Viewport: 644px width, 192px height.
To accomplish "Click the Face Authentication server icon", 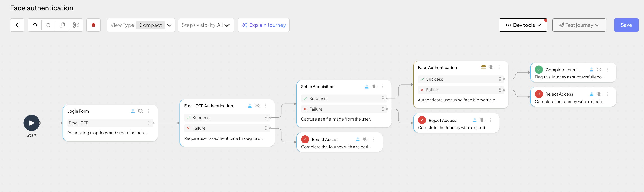I will click(x=484, y=67).
